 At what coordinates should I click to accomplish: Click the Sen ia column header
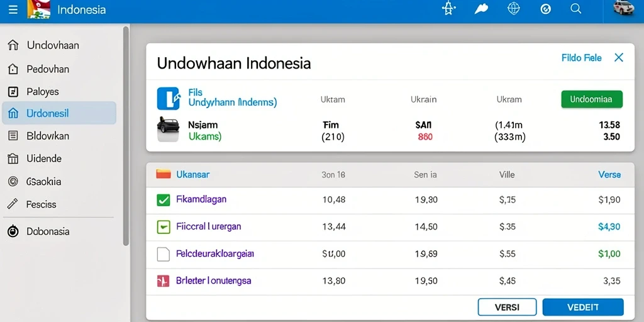coord(425,175)
